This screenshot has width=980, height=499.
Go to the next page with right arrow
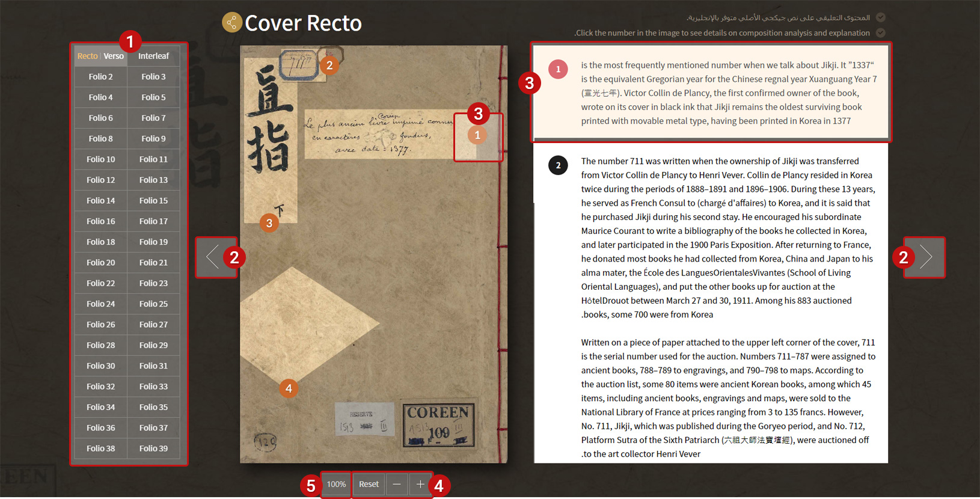coord(926,257)
